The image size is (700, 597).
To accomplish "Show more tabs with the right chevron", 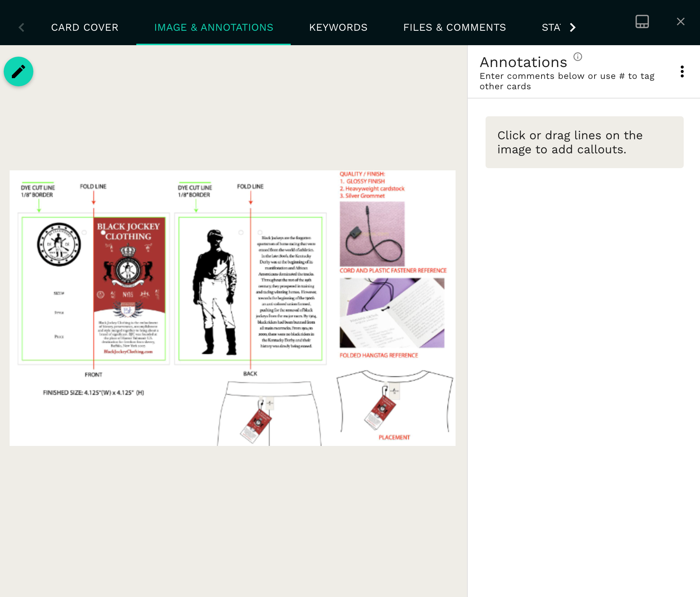I will [573, 27].
